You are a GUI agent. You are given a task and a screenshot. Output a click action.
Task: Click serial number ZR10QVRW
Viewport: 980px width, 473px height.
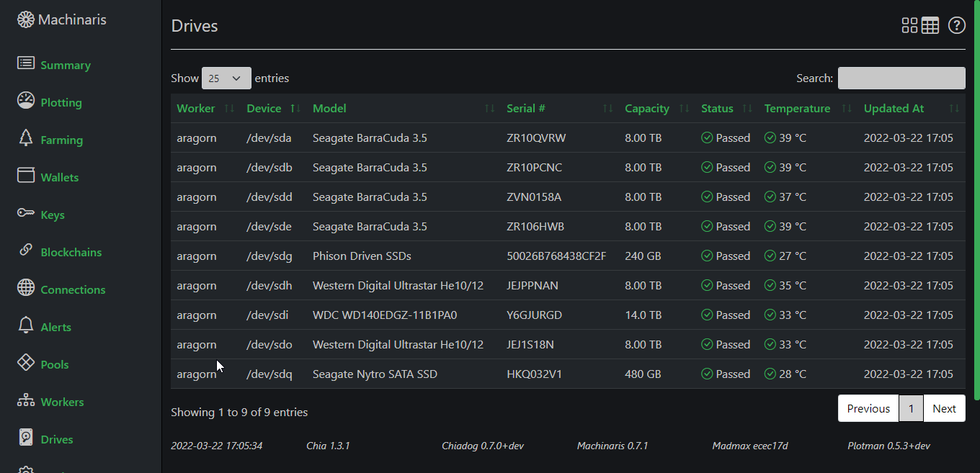click(x=536, y=138)
